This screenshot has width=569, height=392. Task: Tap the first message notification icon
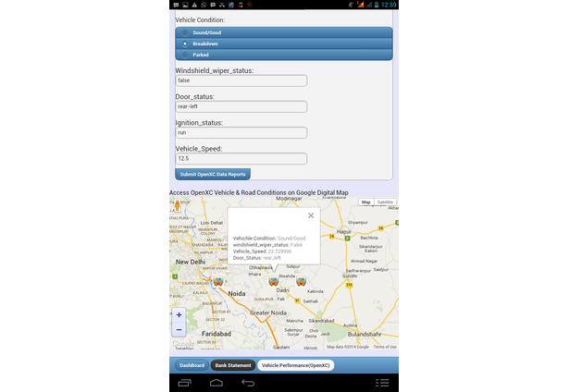tap(176, 5)
